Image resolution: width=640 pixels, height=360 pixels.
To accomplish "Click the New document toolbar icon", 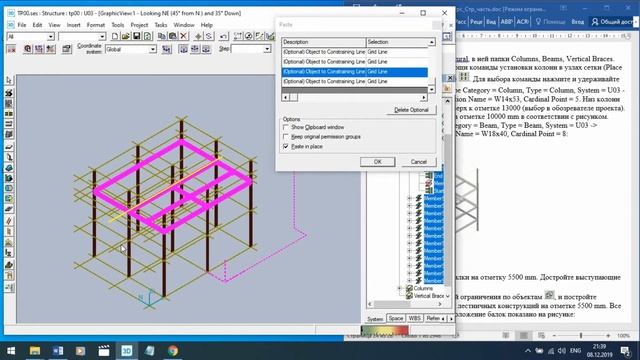I will 115,37.
